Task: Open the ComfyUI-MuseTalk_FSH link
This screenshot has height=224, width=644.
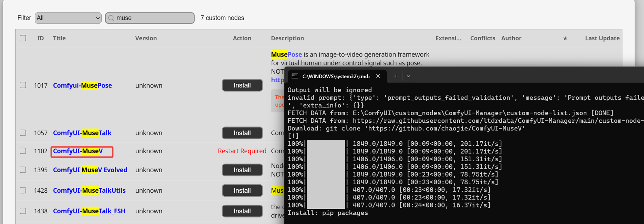Action: click(89, 211)
